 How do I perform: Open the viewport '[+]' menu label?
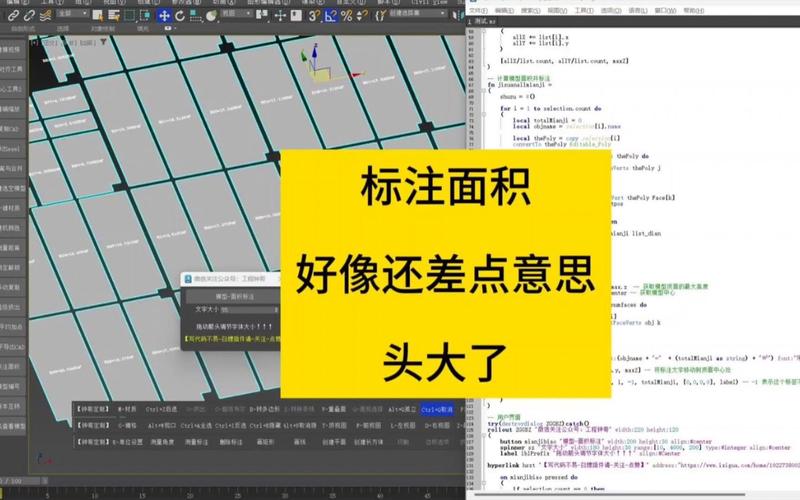tap(35, 43)
